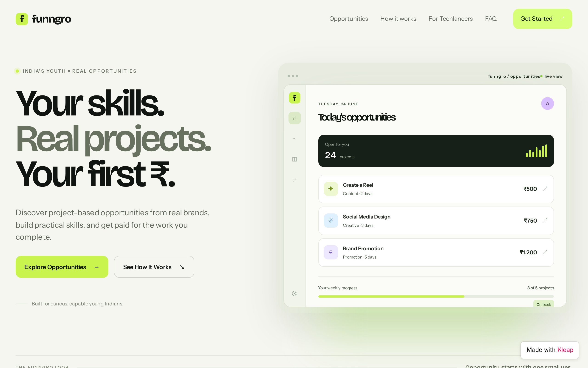This screenshot has width=588, height=368.
Task: Open Social Media Design via its arrow icon
Action: click(545, 221)
